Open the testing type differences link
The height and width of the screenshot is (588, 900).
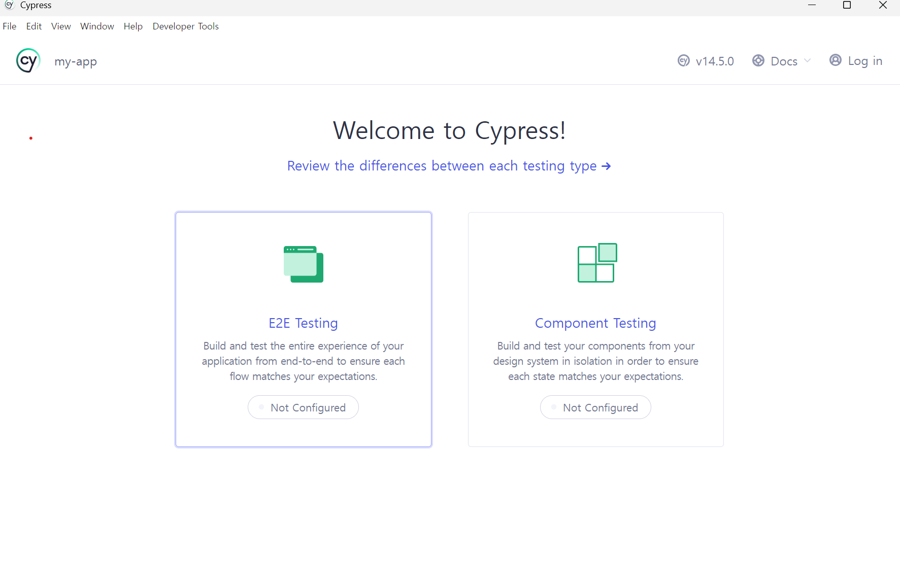[x=449, y=166]
